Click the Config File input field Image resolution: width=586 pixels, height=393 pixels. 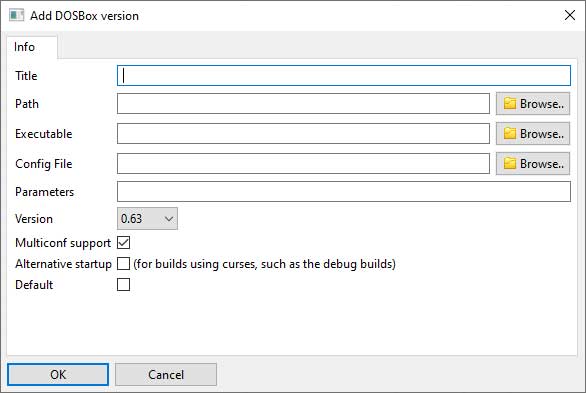click(x=303, y=163)
